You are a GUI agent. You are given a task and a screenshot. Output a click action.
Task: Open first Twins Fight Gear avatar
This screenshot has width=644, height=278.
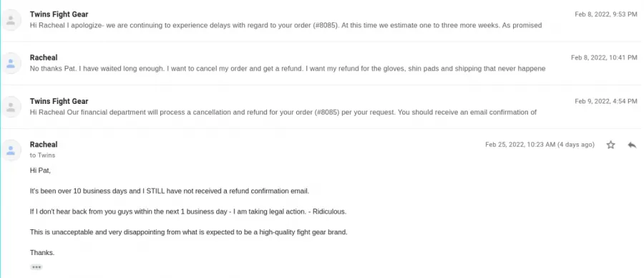point(11,20)
